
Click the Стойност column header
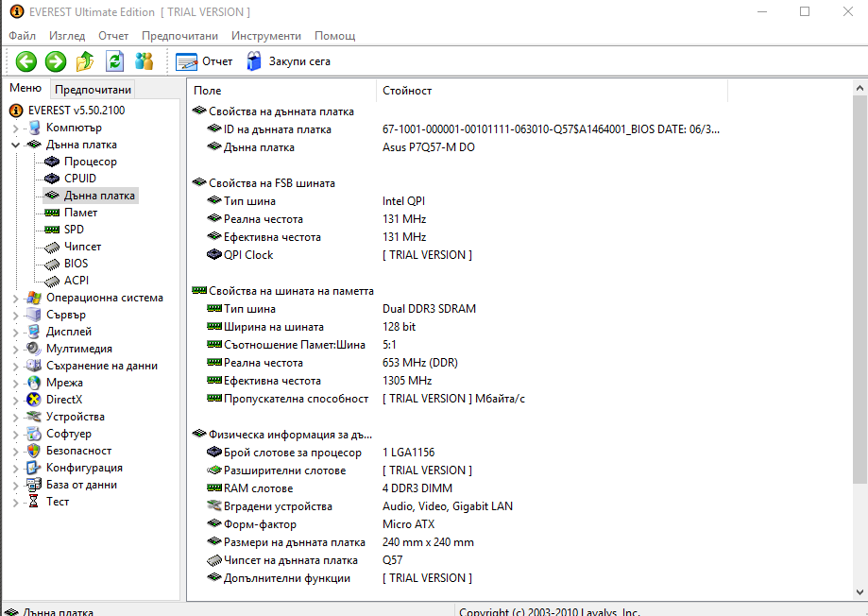(x=552, y=91)
